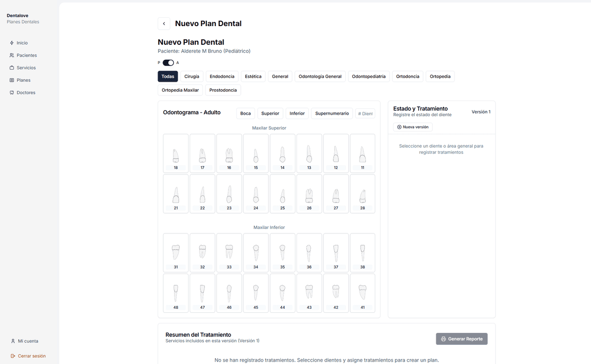The image size is (591, 364).
Task: Focus the tooth number input field
Action: pos(365,113)
